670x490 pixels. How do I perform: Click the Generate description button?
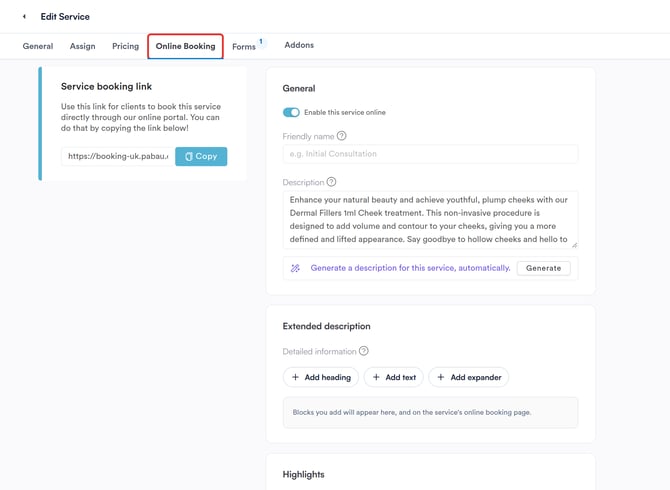(x=544, y=268)
